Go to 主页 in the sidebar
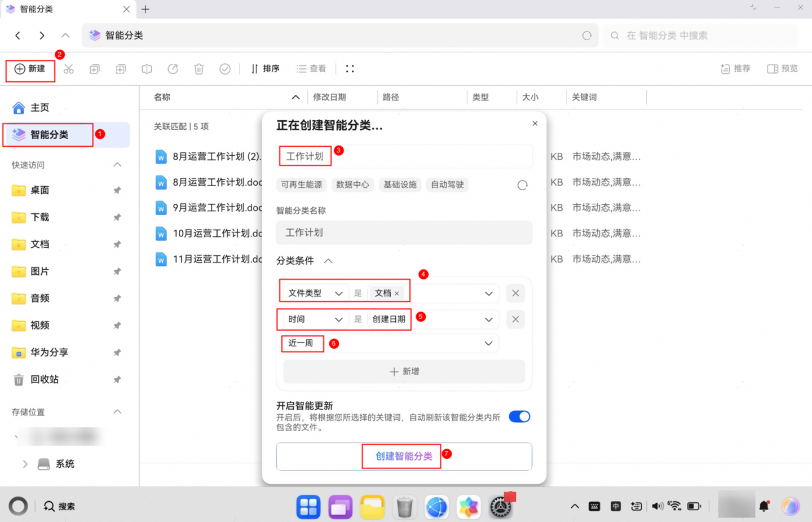812x522 pixels. 39,107
